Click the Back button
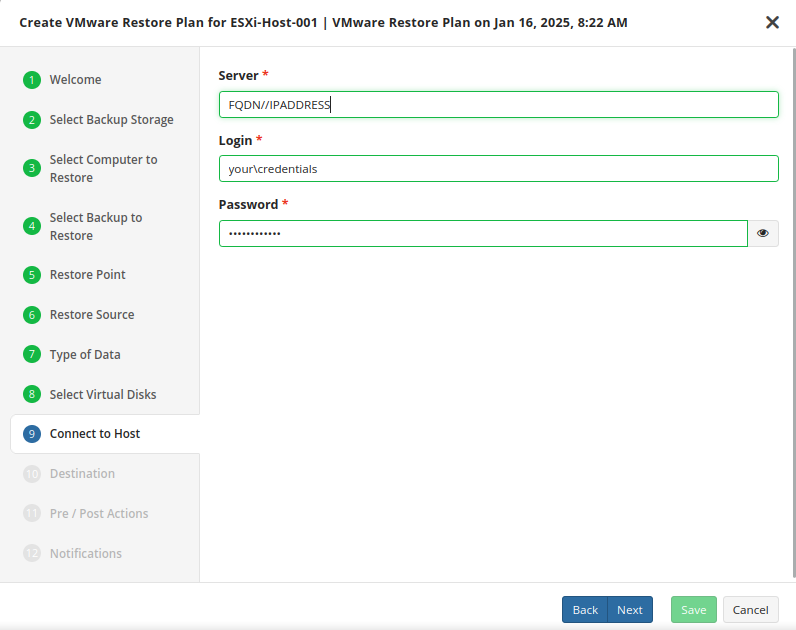Viewport: 796px width, 630px height. [x=585, y=610]
